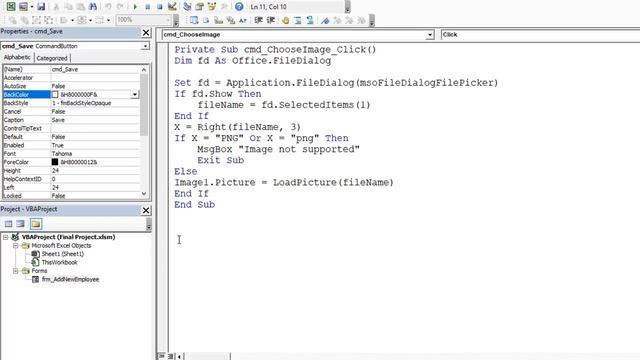Click the Insert UserForm icon

(x=24, y=7)
